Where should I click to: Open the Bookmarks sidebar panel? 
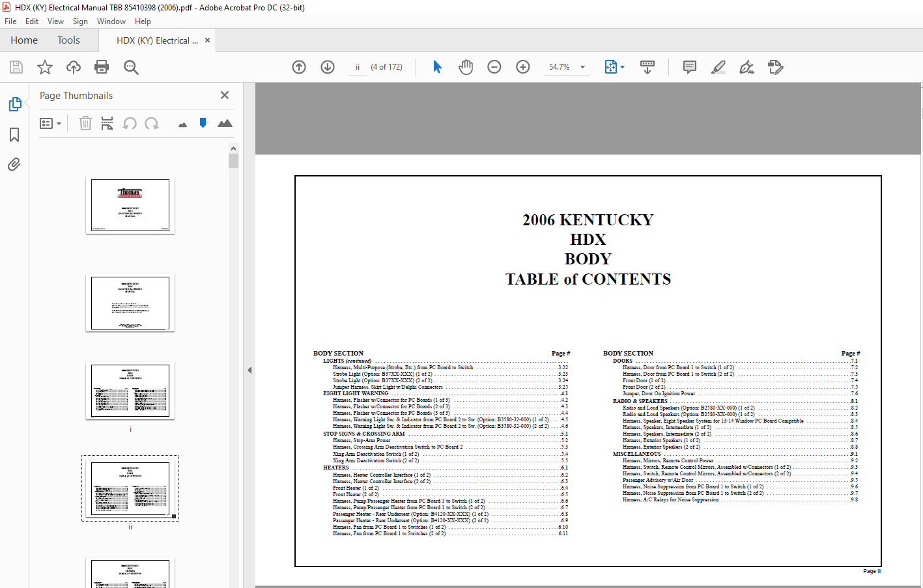pos(14,135)
